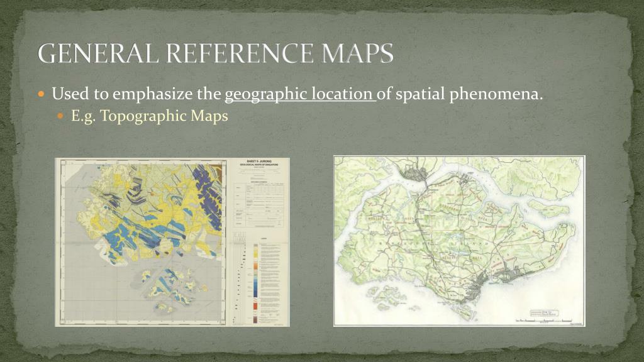Select the 'E.g. Topographic Maps' sub-bullet text

click(150, 116)
